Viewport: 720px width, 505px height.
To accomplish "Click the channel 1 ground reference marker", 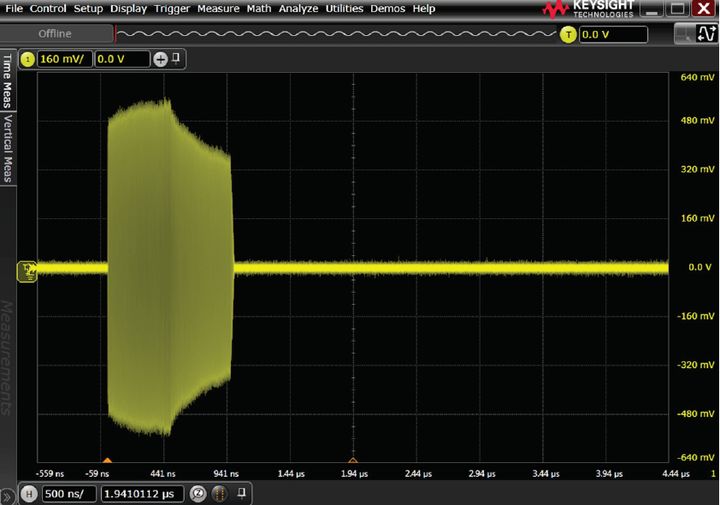I will pos(27,271).
